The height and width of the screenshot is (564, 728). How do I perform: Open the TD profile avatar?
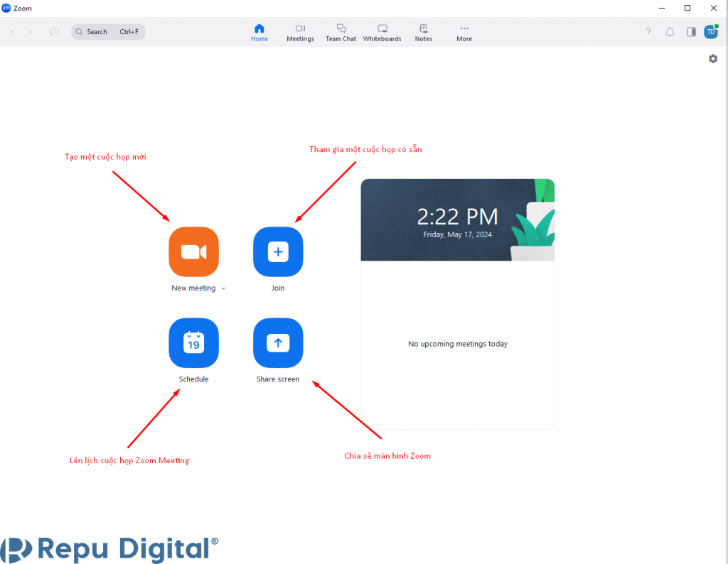(x=711, y=31)
